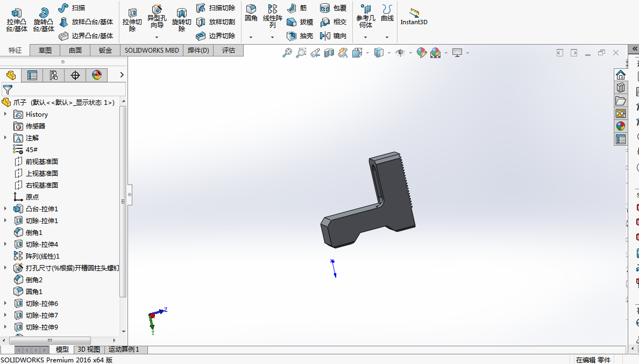Image resolution: width=639 pixels, height=364 pixels.
Task: Open the Design Library task pane icon
Action: [620, 88]
